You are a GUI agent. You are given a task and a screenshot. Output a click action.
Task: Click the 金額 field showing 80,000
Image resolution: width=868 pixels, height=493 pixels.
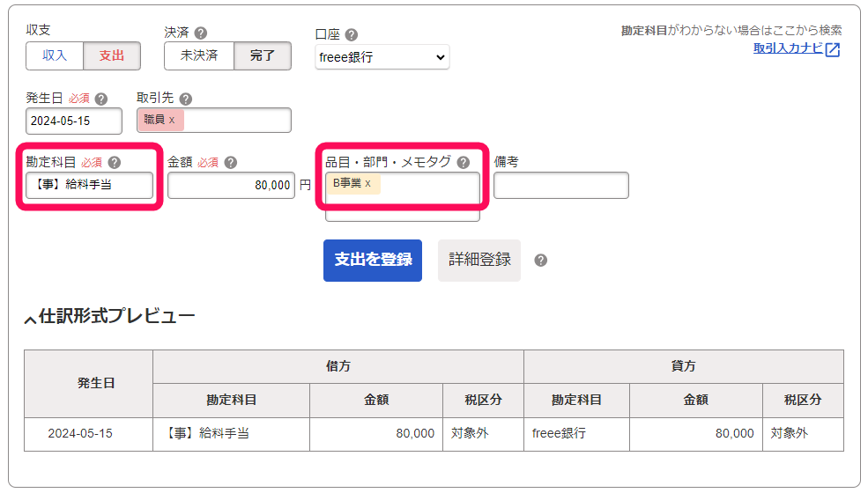(231, 186)
